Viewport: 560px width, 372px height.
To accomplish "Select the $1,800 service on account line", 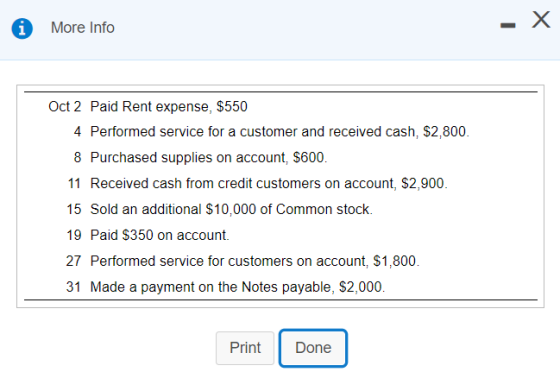I will (255, 261).
